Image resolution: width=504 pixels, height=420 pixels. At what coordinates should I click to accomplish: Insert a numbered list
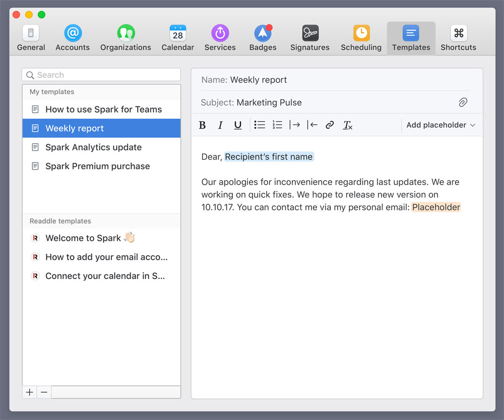277,125
